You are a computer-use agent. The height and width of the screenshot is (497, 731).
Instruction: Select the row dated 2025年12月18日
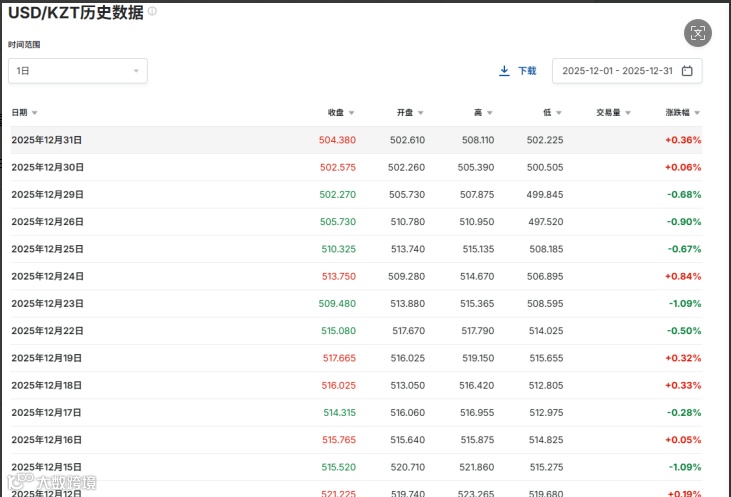click(357, 386)
